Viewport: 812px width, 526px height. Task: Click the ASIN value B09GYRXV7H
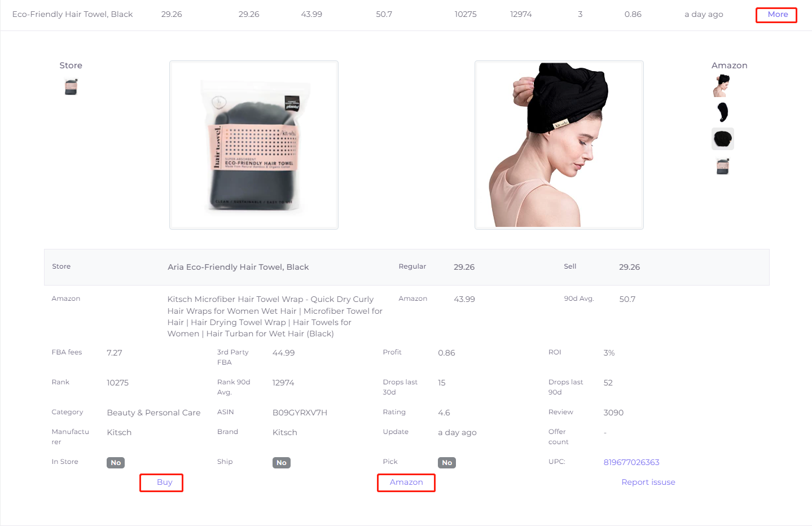[300, 413]
